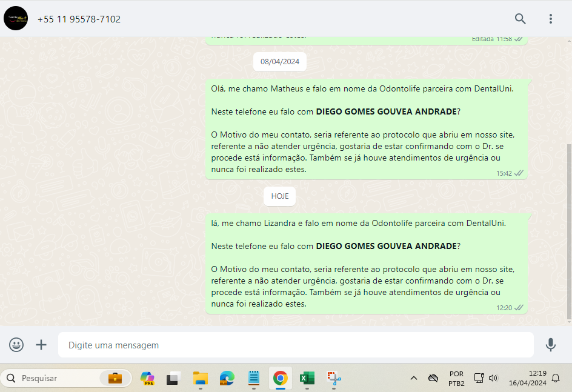
Task: Click the read checkmarks on the 12:20 message
Action: pyautogui.click(x=519, y=308)
